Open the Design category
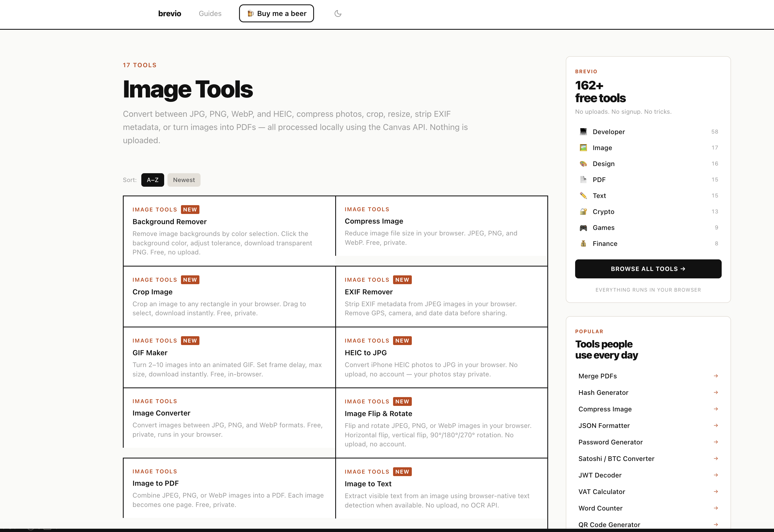The image size is (774, 532). coord(648,164)
